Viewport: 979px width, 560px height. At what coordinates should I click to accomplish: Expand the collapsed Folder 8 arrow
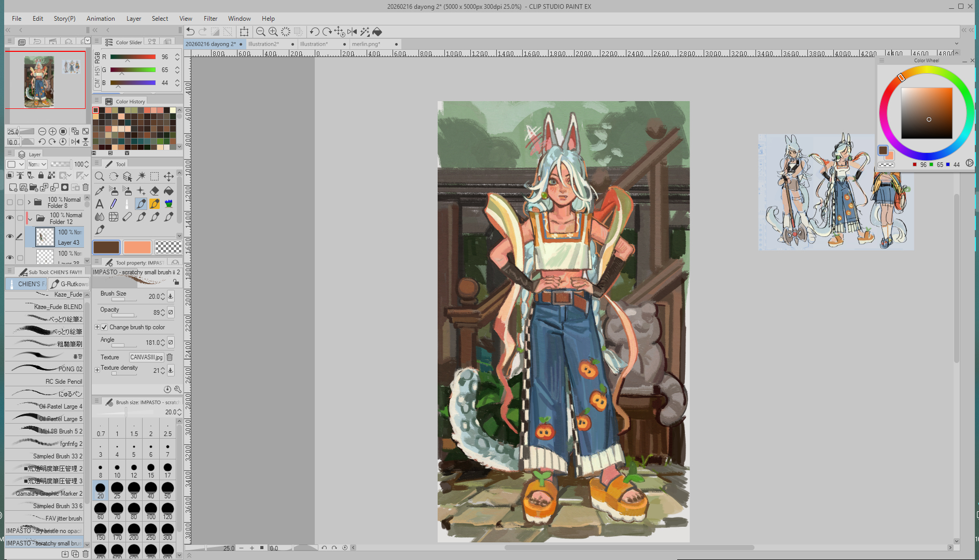click(29, 202)
